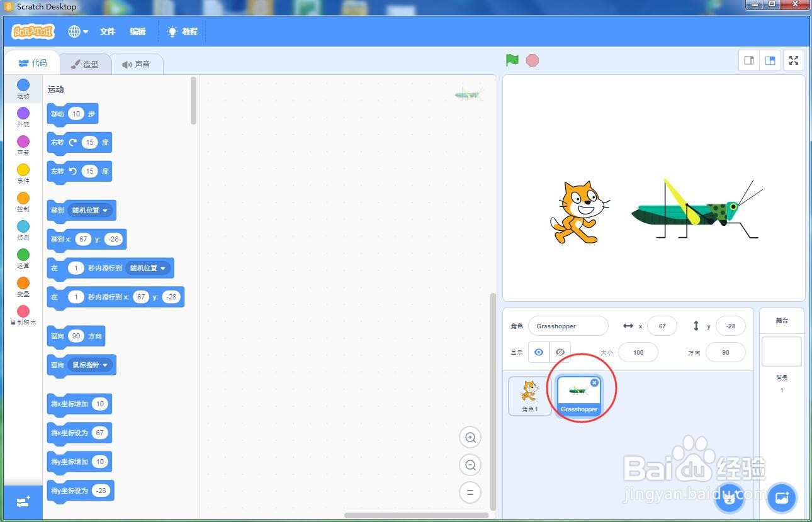Edit the sprite x value 67

point(662,326)
